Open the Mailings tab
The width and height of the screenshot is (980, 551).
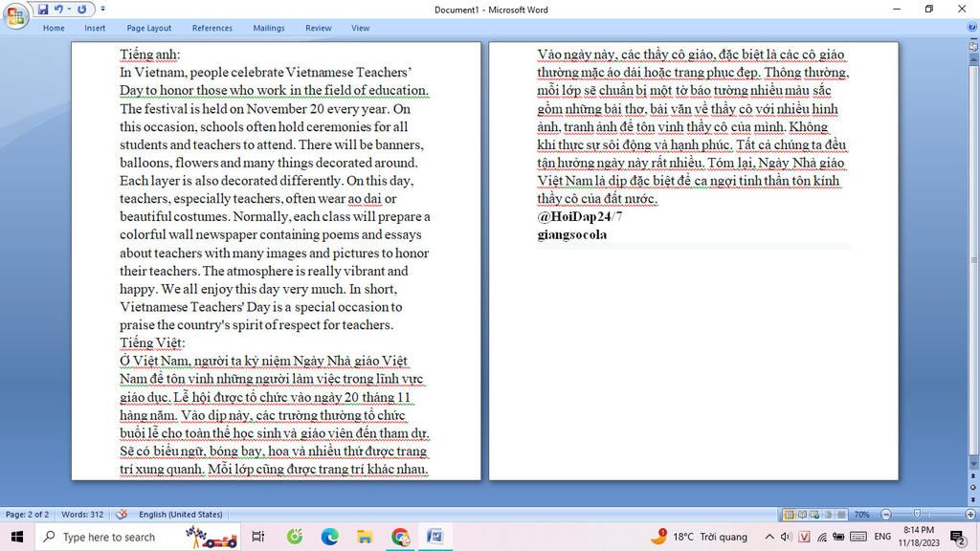click(269, 28)
